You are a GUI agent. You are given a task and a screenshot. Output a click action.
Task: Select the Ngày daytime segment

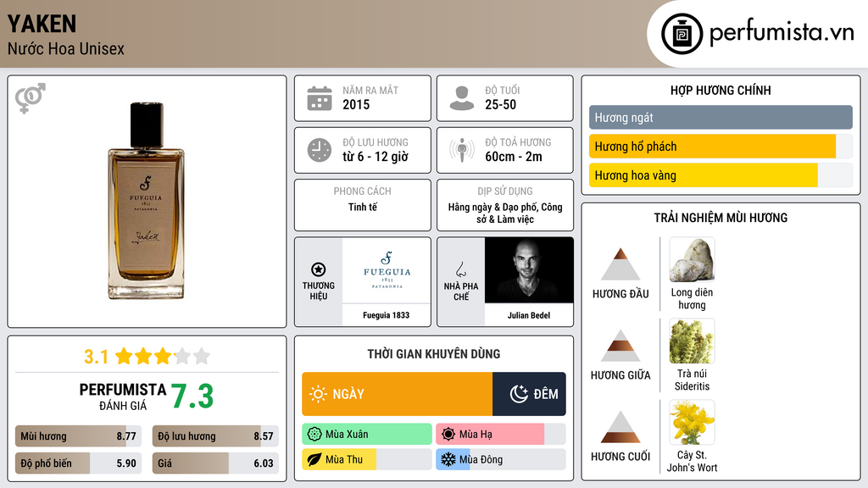pos(397,394)
